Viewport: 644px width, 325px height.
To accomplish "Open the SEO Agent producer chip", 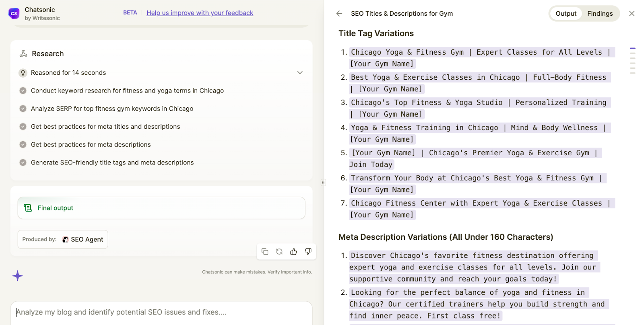I will pos(83,239).
